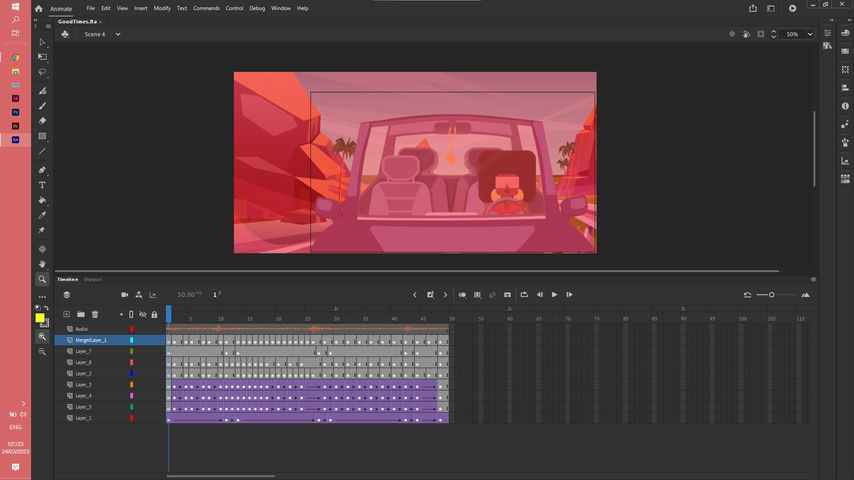Toggle show/hide all layers eye icon

pos(142,314)
